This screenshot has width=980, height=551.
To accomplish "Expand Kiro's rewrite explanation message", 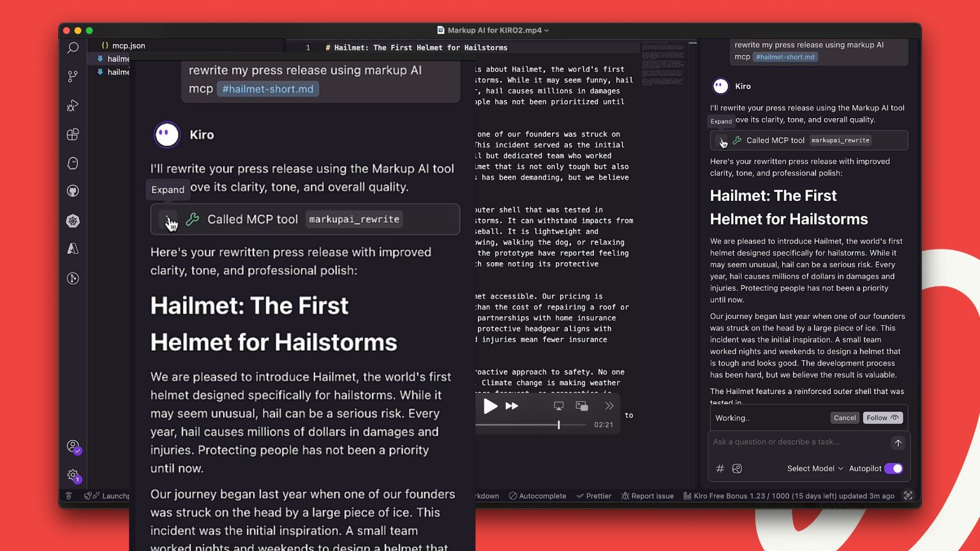I will 721,121.
